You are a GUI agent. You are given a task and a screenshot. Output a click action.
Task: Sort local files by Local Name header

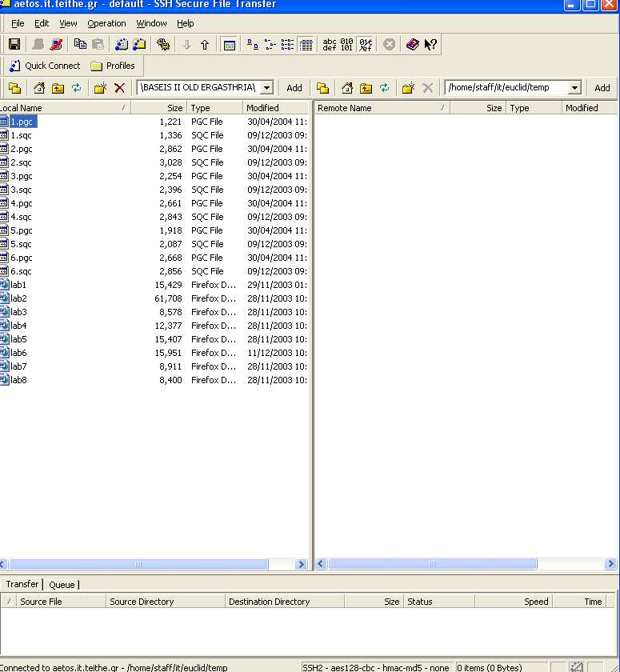point(65,108)
